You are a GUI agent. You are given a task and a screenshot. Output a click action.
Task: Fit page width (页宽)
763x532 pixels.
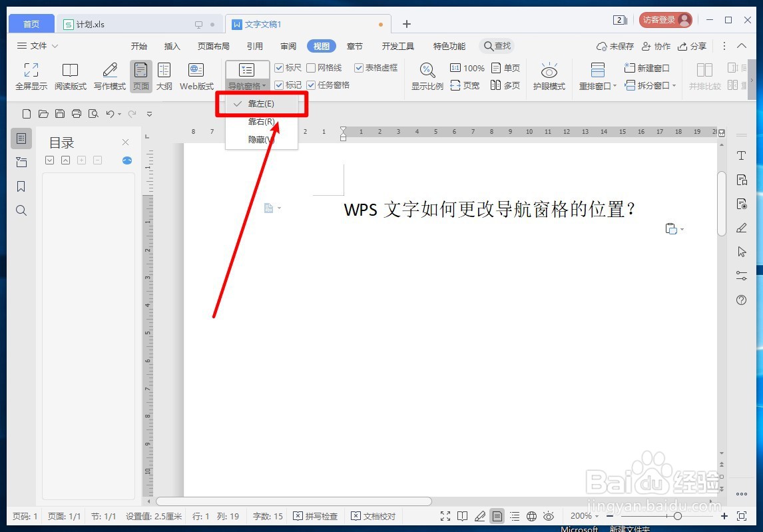coord(465,86)
